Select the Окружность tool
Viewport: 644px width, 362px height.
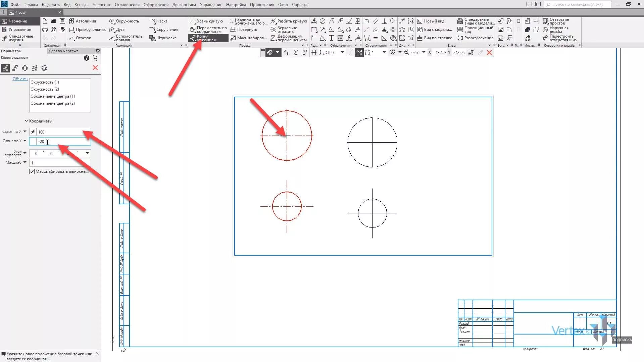(124, 21)
